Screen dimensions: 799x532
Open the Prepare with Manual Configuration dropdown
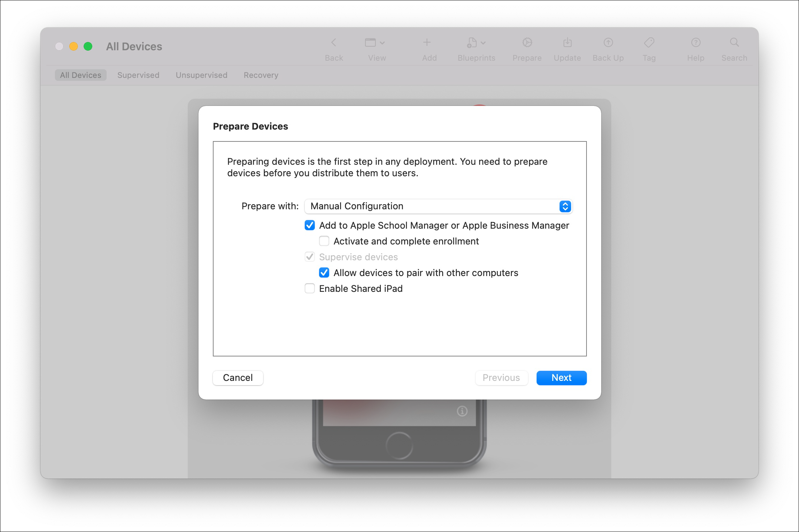pyautogui.click(x=438, y=206)
